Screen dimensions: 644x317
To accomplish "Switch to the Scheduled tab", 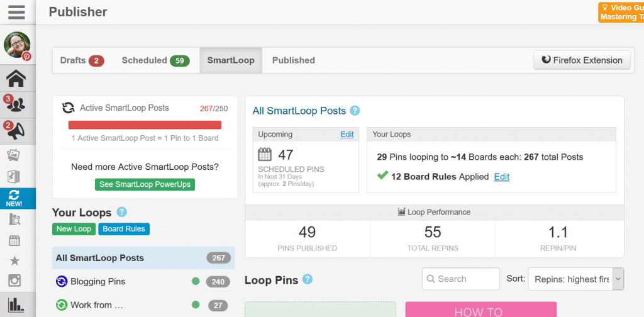I will pyautogui.click(x=156, y=60).
